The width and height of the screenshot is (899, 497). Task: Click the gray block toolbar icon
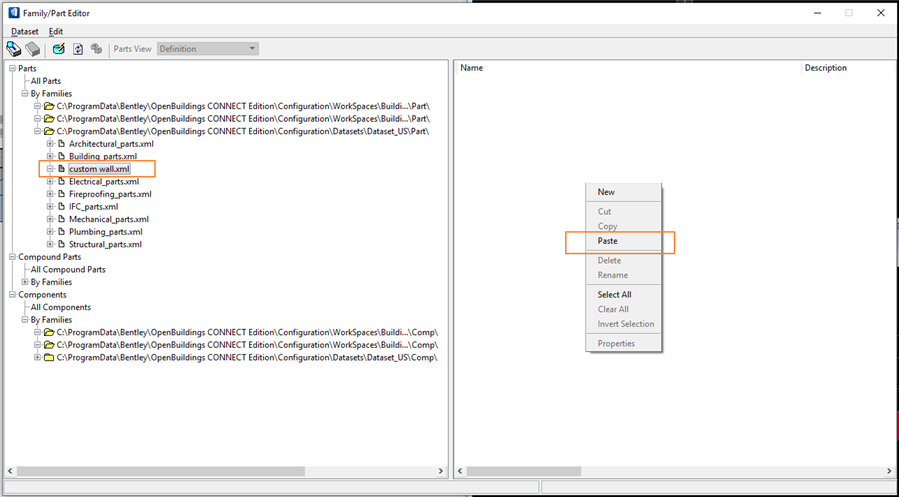click(x=33, y=49)
